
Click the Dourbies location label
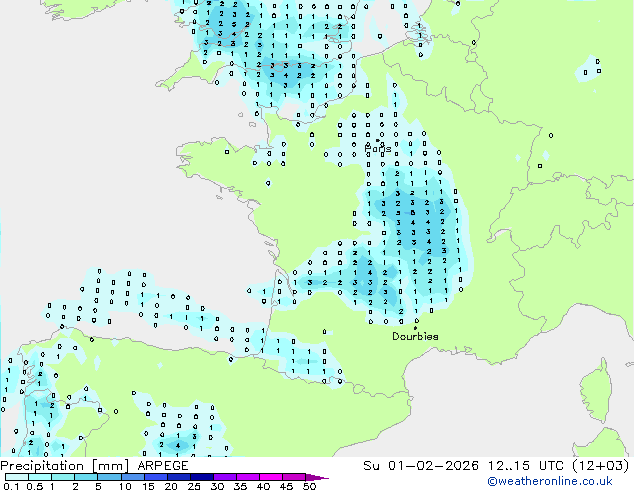[415, 336]
